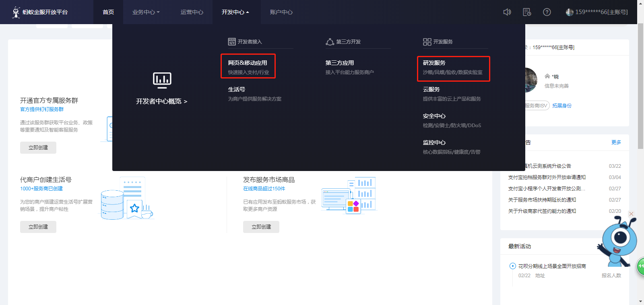The image size is (644, 305).
Task: Click the 开发者接入 code icon
Action: point(232,41)
